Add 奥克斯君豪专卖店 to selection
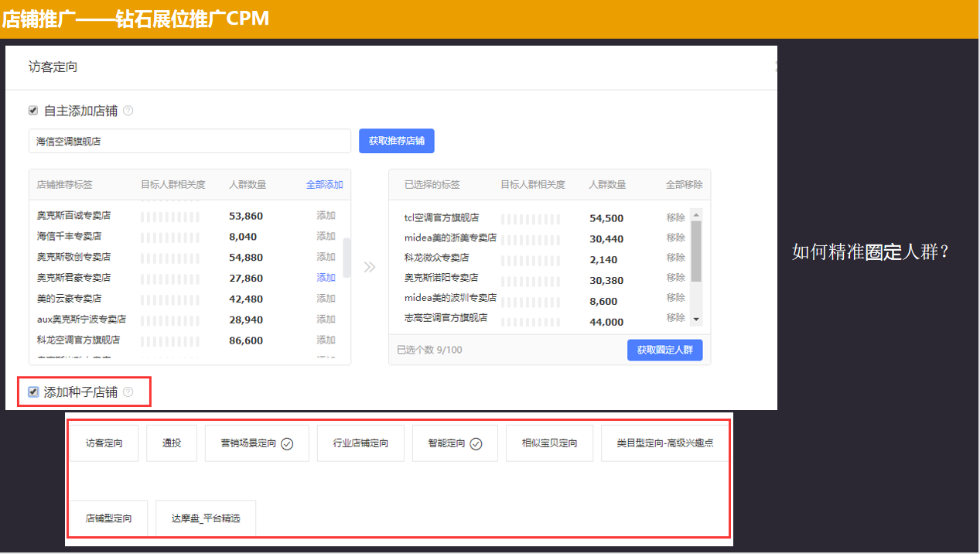This screenshot has width=980, height=554. click(326, 278)
